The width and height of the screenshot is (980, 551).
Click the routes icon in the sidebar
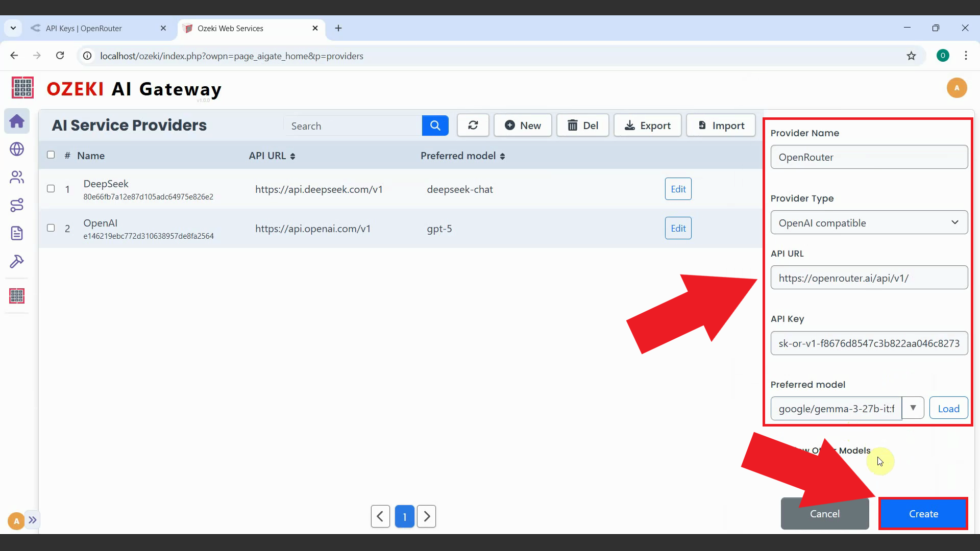(17, 205)
